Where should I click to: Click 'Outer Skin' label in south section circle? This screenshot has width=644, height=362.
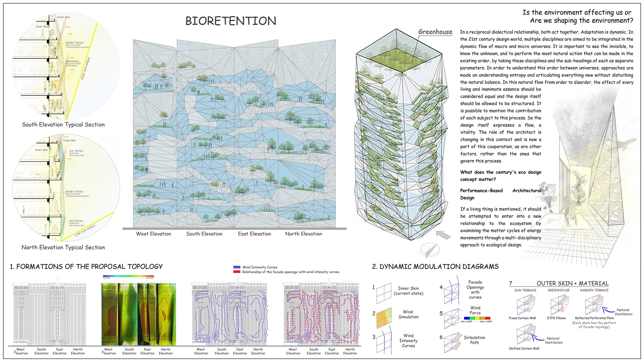click(x=63, y=17)
